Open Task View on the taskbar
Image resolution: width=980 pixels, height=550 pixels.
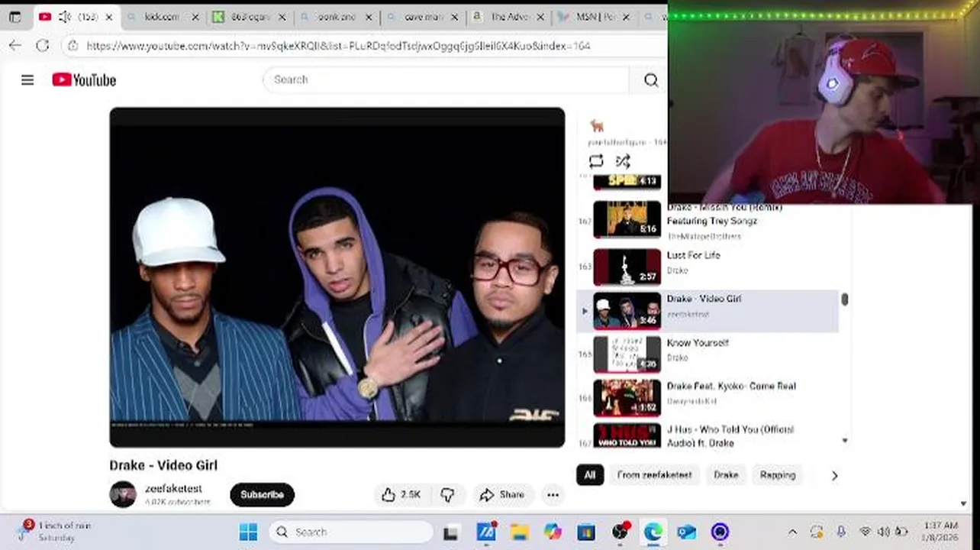coord(451,532)
